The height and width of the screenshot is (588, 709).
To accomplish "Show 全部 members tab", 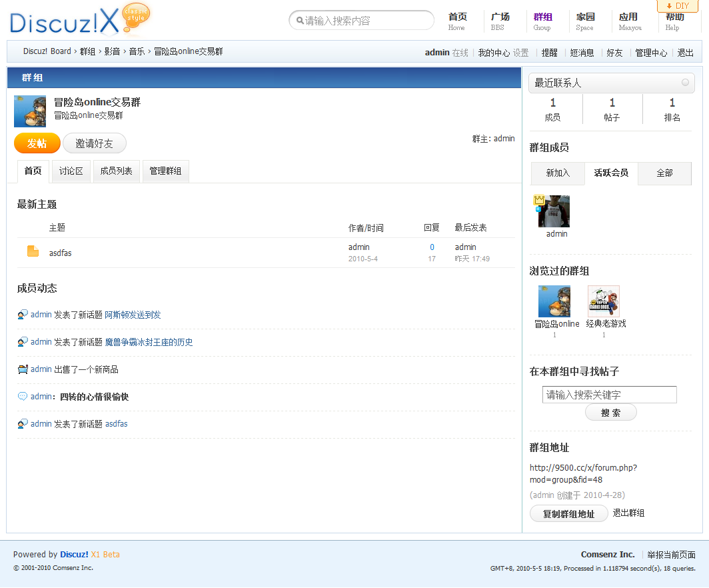I will coord(665,173).
